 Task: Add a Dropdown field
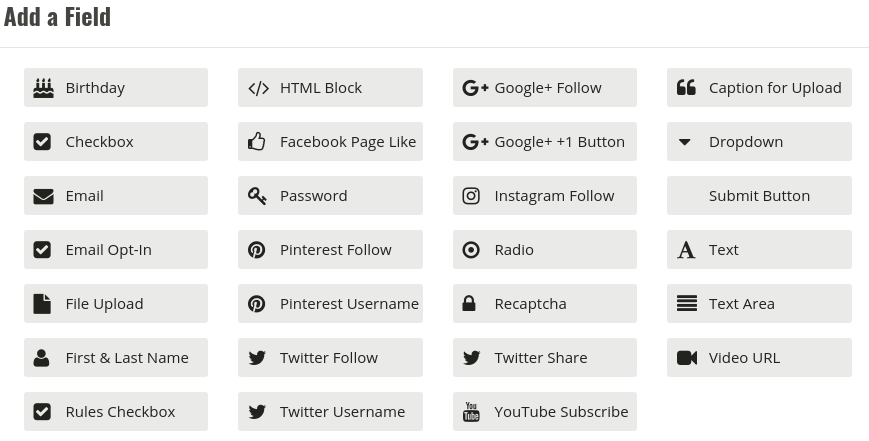pyautogui.click(x=759, y=142)
